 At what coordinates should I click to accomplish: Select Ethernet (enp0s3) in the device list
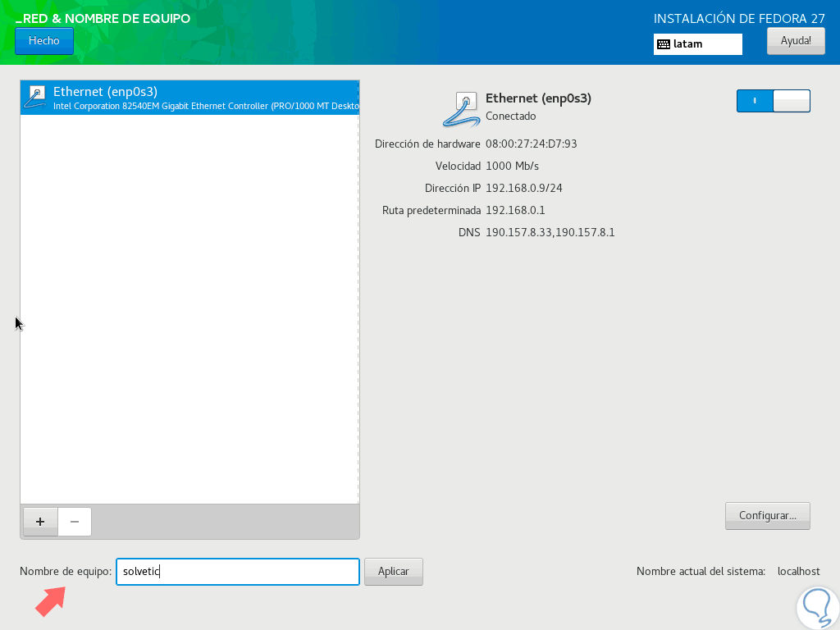point(189,98)
